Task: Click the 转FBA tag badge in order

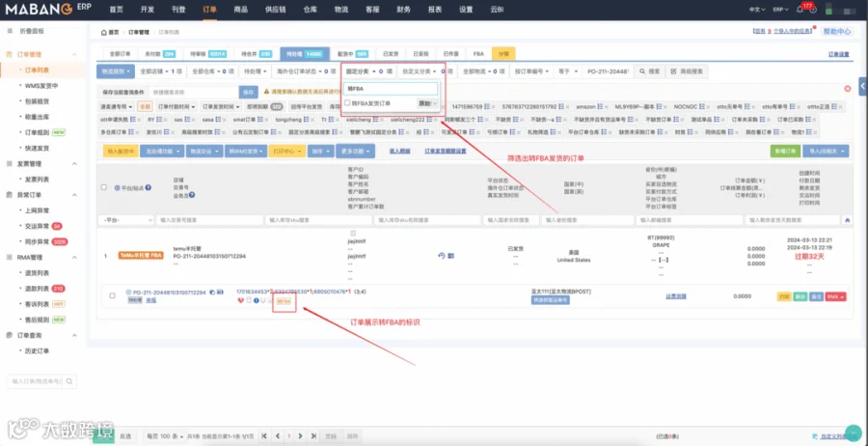Action: [x=284, y=301]
